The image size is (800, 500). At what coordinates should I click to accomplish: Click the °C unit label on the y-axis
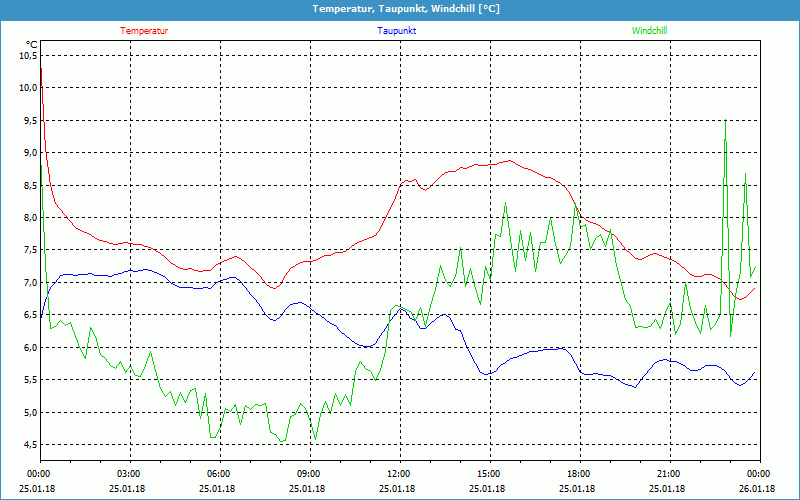32,45
